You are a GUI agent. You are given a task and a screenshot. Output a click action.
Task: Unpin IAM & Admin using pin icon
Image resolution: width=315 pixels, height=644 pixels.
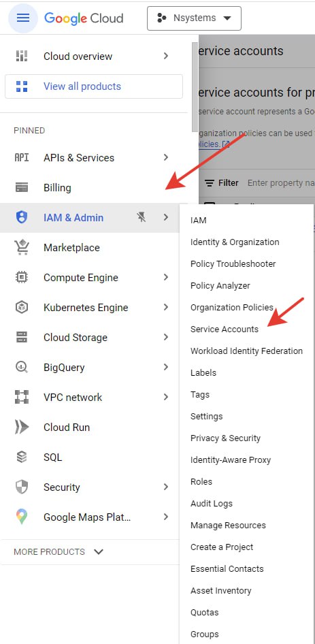tap(142, 218)
